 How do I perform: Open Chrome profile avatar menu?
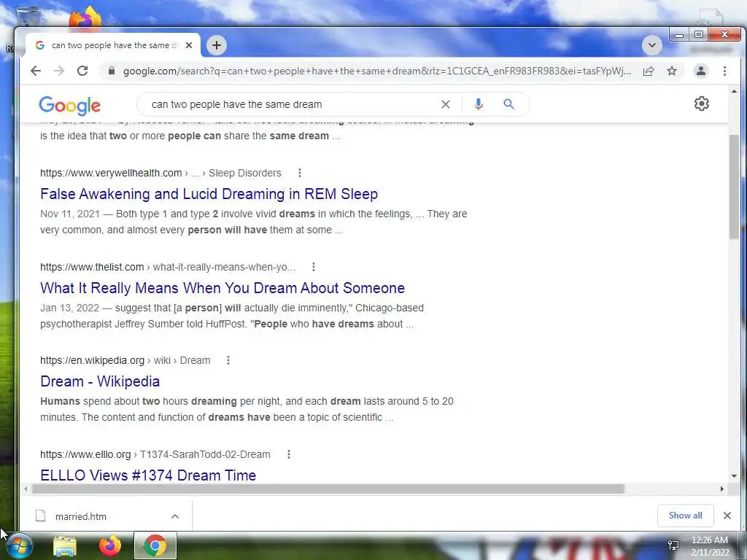coord(701,71)
